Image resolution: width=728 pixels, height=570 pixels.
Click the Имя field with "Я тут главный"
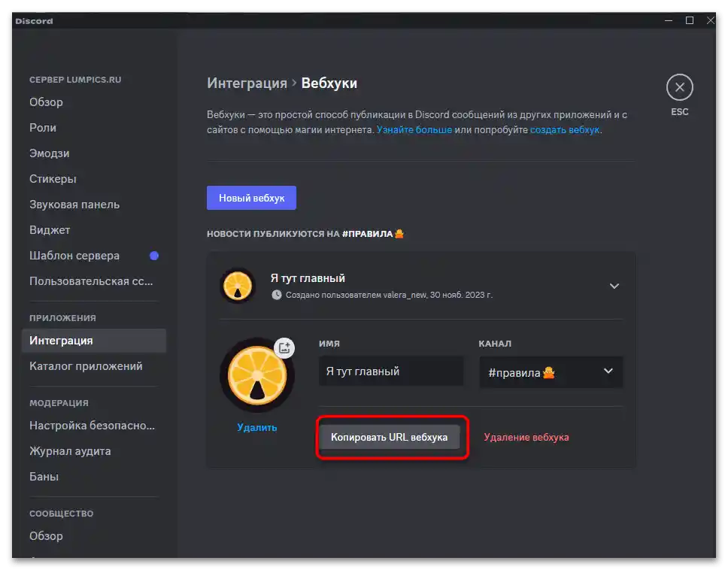coord(391,371)
